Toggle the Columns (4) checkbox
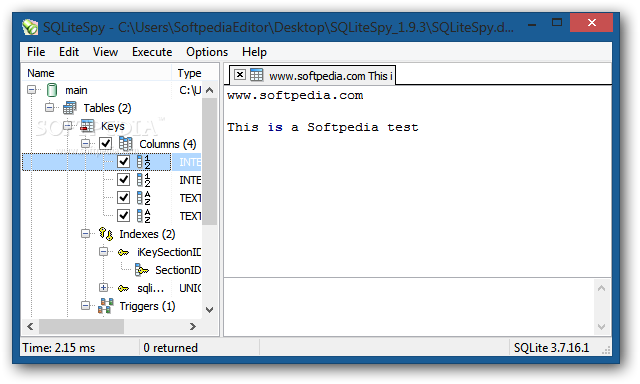The image size is (640, 384). [x=105, y=144]
